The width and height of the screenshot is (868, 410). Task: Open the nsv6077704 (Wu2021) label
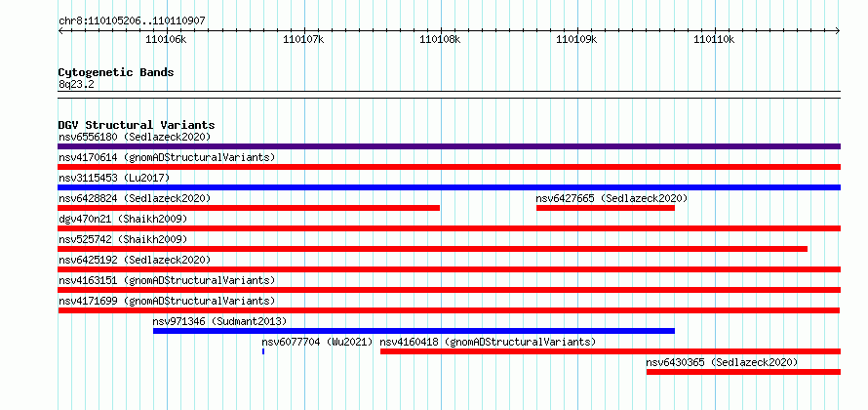(317, 342)
